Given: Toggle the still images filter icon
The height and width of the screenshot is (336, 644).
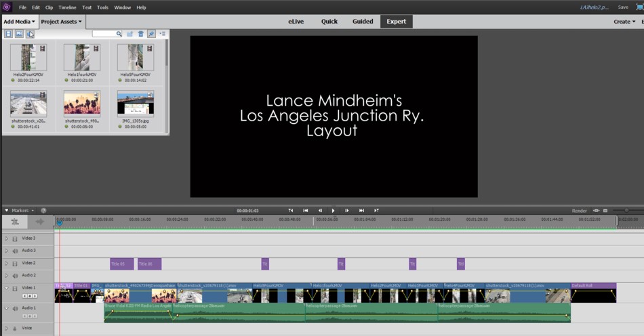Looking at the screenshot, I should click(x=19, y=34).
